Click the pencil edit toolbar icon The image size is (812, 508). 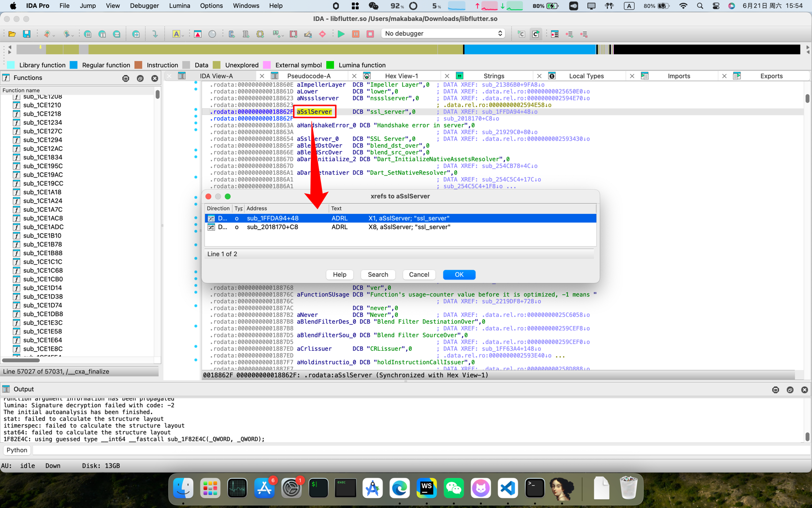coord(308,34)
